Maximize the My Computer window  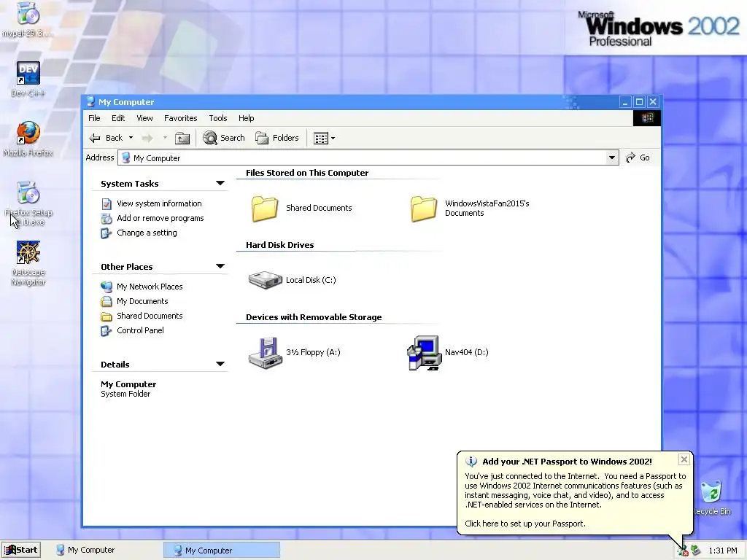coord(639,101)
